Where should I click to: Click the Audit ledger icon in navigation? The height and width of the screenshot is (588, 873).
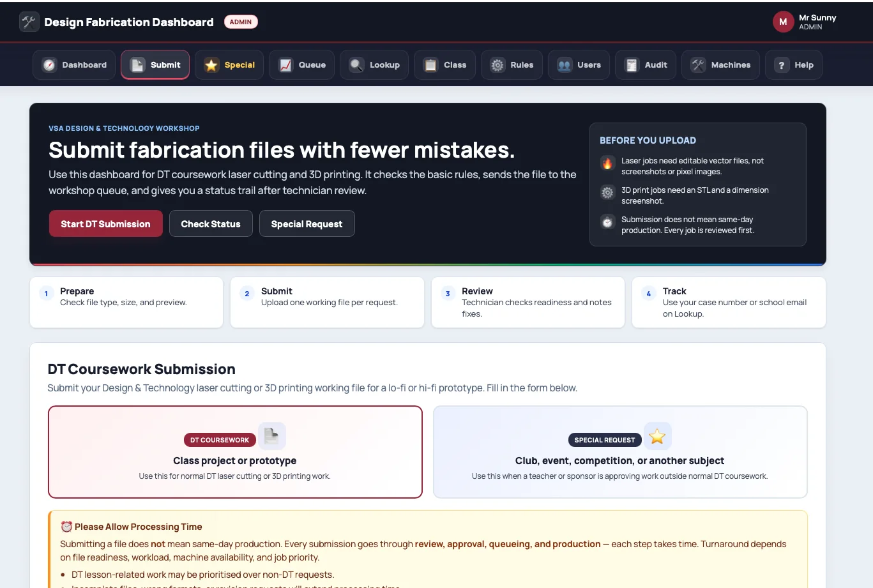click(632, 65)
